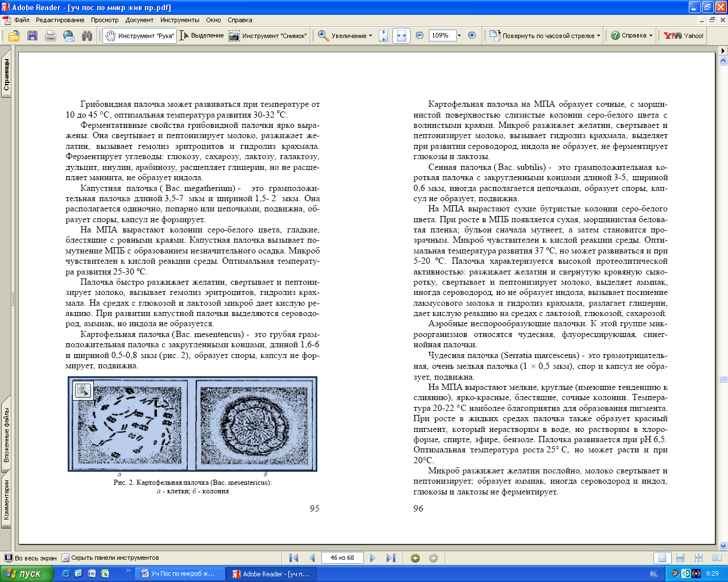728x582 pixels.
Task: Open the "Файл" menu
Action: pyautogui.click(x=22, y=20)
